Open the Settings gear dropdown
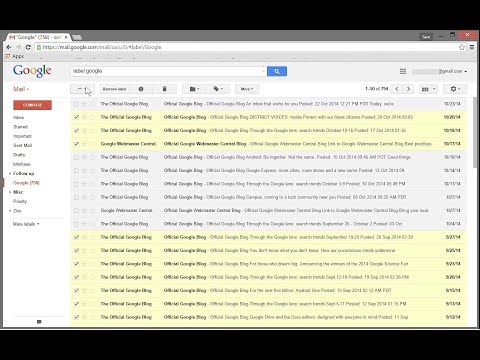480x360 pixels. [x=455, y=89]
